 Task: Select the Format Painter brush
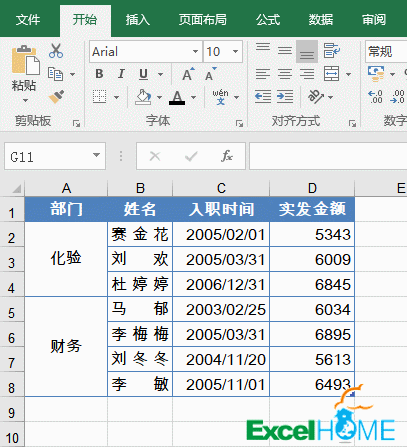click(56, 97)
